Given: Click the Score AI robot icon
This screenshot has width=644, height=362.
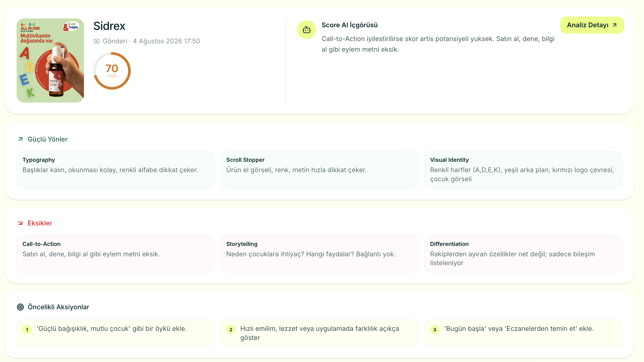Looking at the screenshot, I should 307,30.
